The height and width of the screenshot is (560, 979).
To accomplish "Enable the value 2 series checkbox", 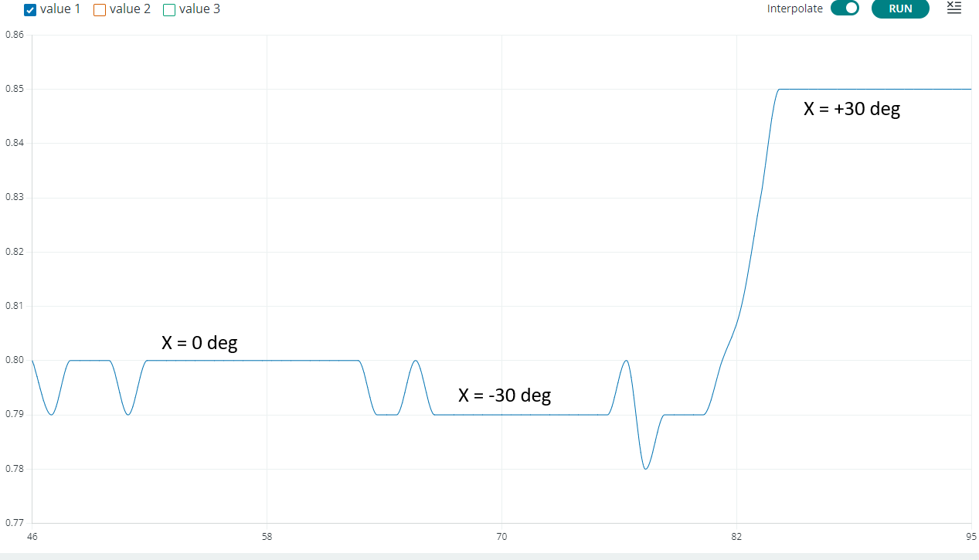I will [99, 9].
